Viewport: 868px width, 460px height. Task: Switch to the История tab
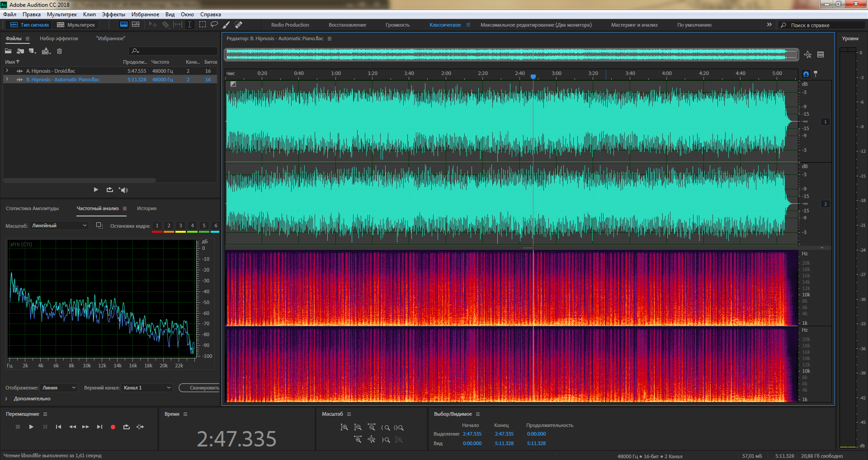[x=146, y=208]
